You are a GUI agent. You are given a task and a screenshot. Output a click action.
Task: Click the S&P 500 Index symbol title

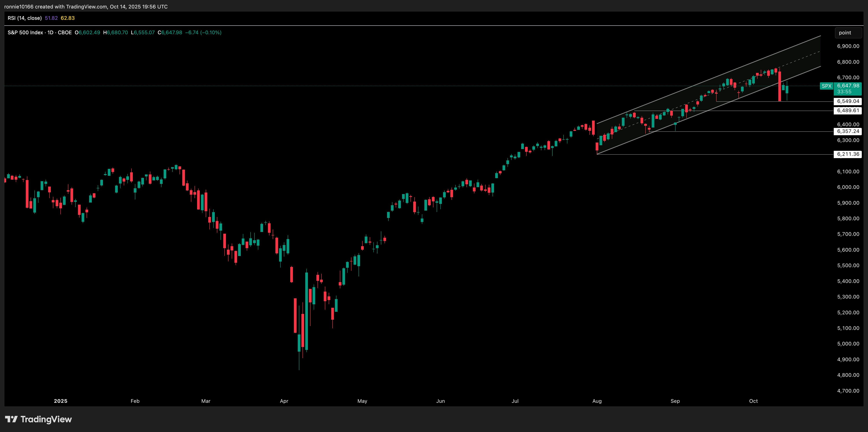coord(25,33)
